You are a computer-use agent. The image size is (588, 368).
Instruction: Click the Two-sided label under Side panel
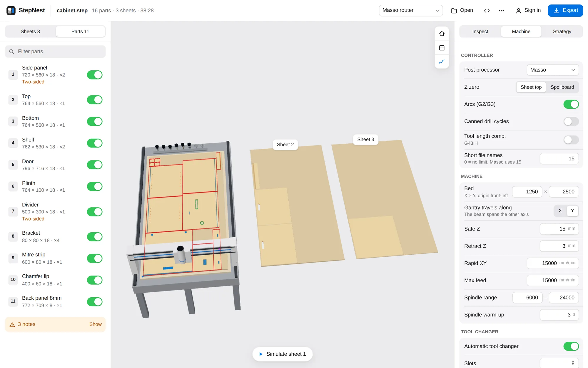coord(33,82)
